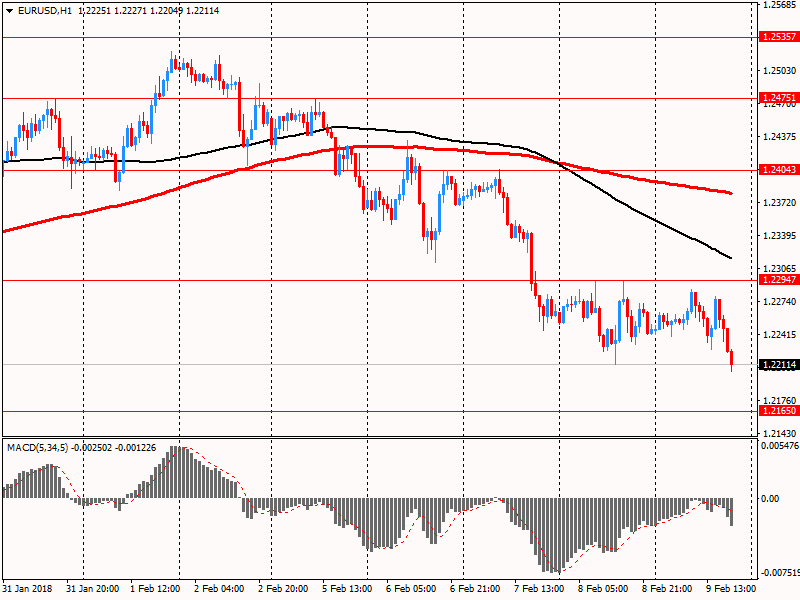This screenshot has height=600, width=800.
Task: Select the 1.24043 red level label
Action: [778, 170]
